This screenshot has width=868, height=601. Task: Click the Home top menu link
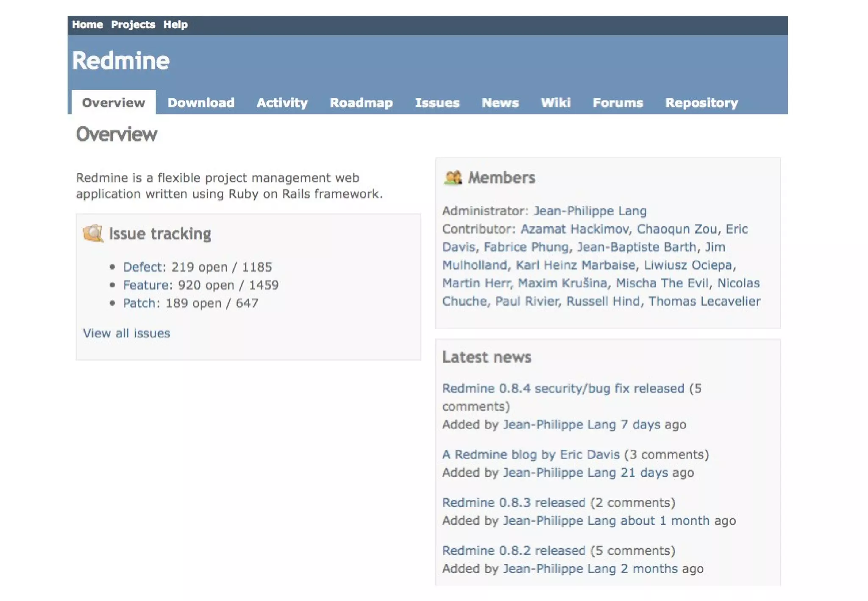point(87,25)
